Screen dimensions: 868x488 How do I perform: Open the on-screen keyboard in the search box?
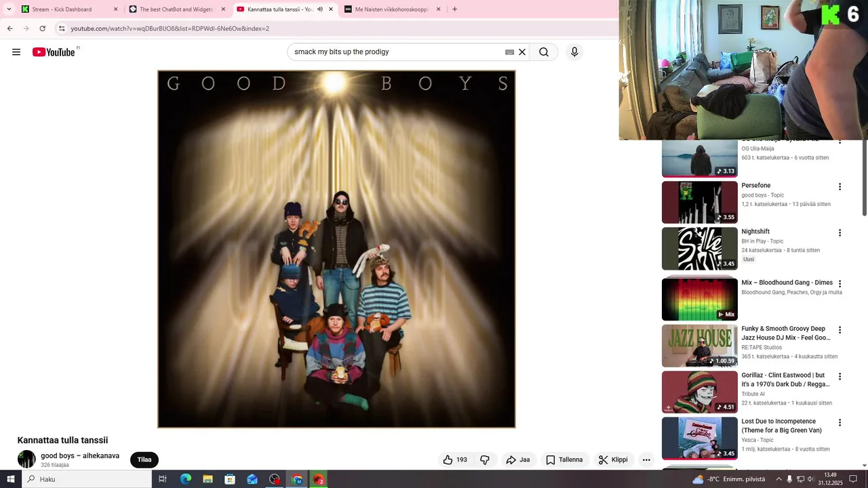[x=509, y=52]
